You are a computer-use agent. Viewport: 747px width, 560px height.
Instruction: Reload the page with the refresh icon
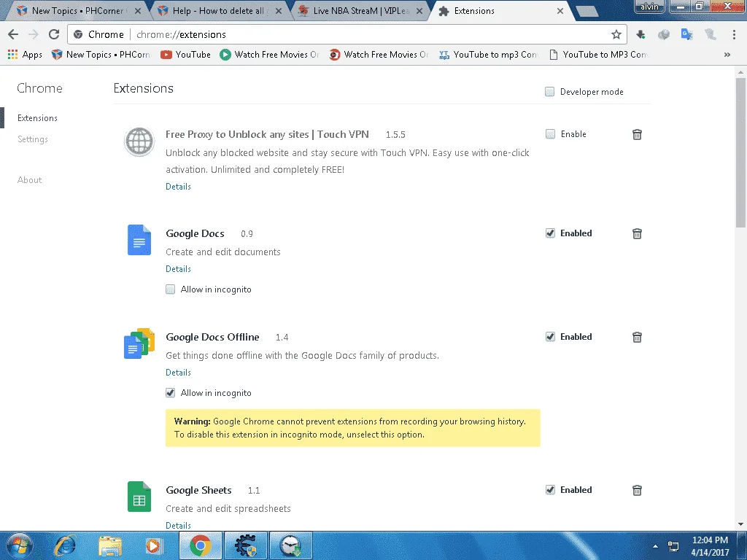click(x=54, y=34)
